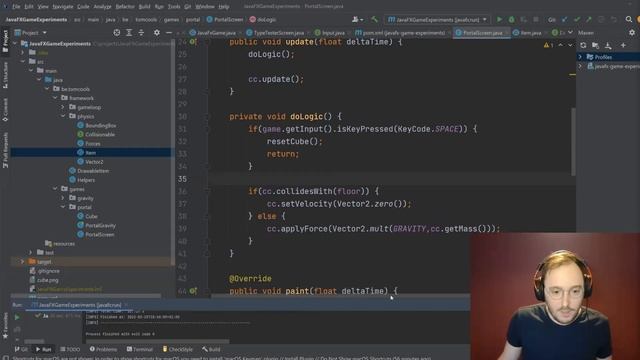Open the Navigate menu
Viewport: 640px width, 360px height.
(62, 7)
